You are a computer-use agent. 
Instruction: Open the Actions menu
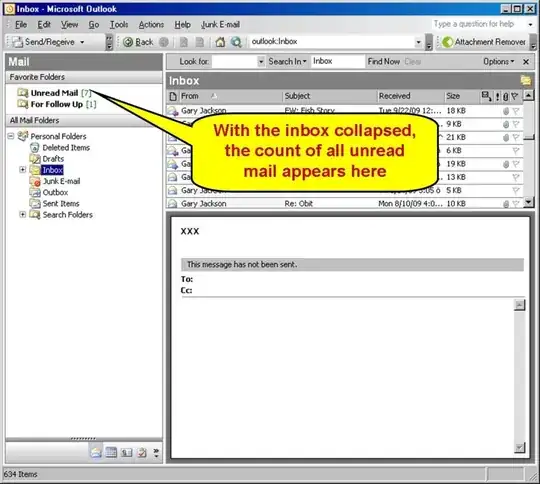(x=151, y=24)
